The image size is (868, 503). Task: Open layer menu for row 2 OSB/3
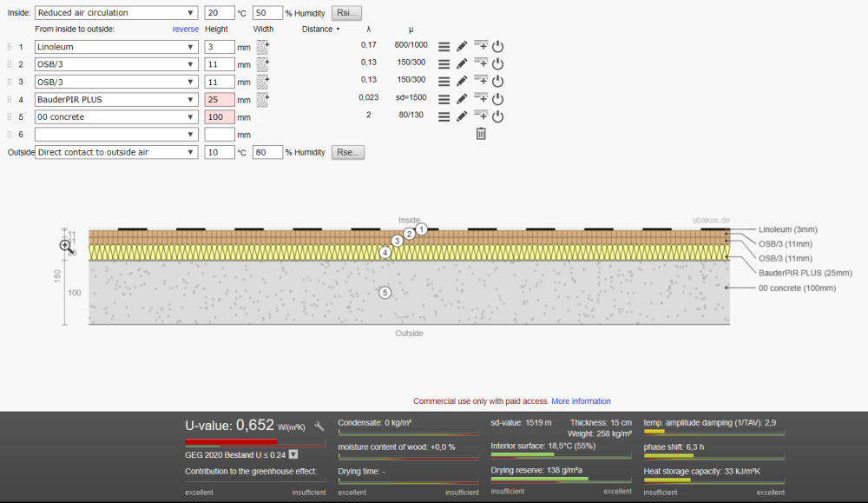444,64
